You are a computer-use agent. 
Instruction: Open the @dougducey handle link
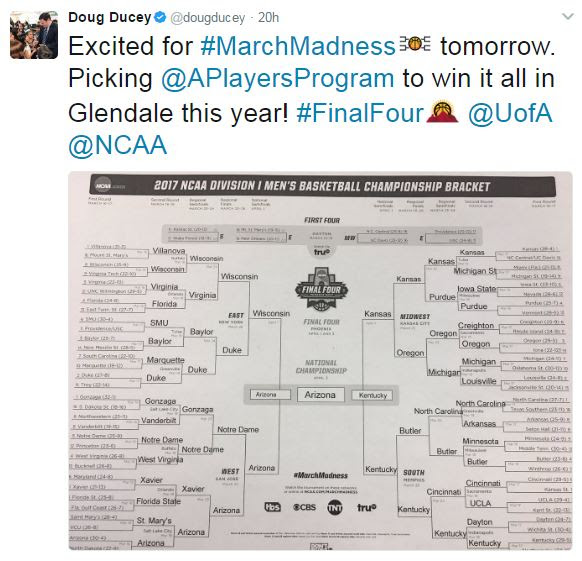coord(207,18)
